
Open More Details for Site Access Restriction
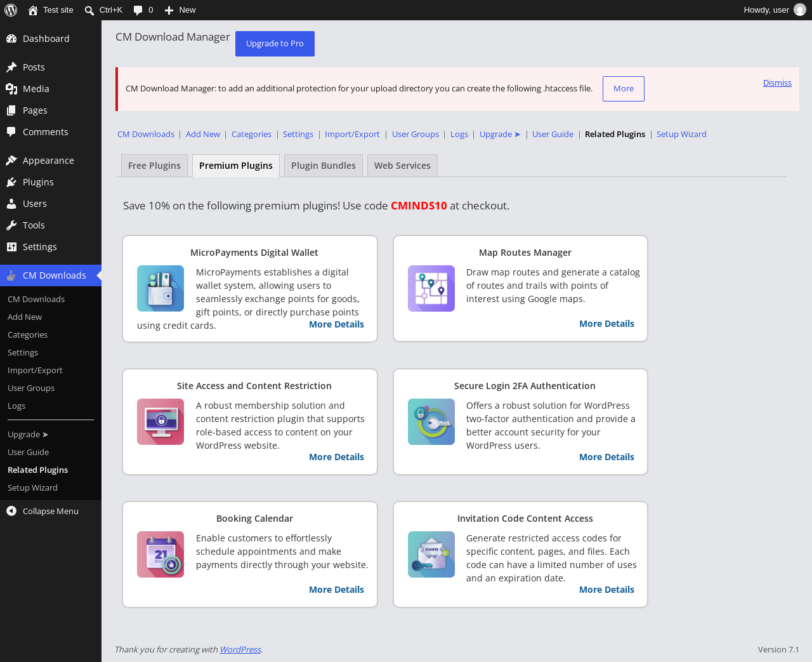[336, 457]
